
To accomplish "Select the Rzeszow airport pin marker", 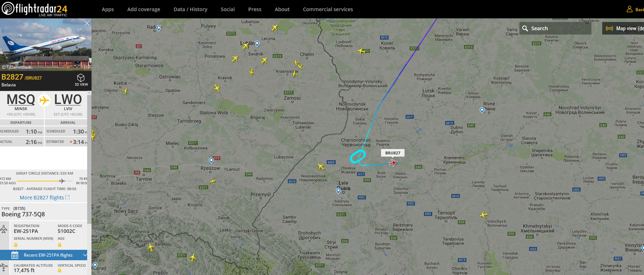I will pyautogui.click(x=211, y=161).
